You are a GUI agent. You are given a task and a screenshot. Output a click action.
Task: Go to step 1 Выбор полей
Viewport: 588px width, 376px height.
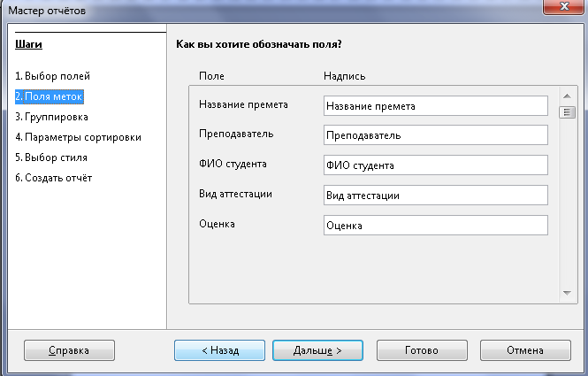click(52, 76)
